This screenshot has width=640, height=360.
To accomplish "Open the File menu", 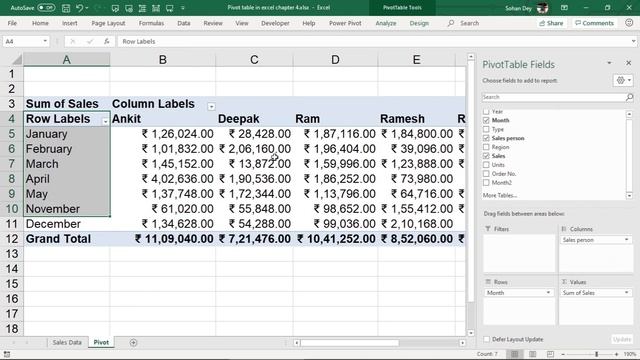I will (12, 23).
